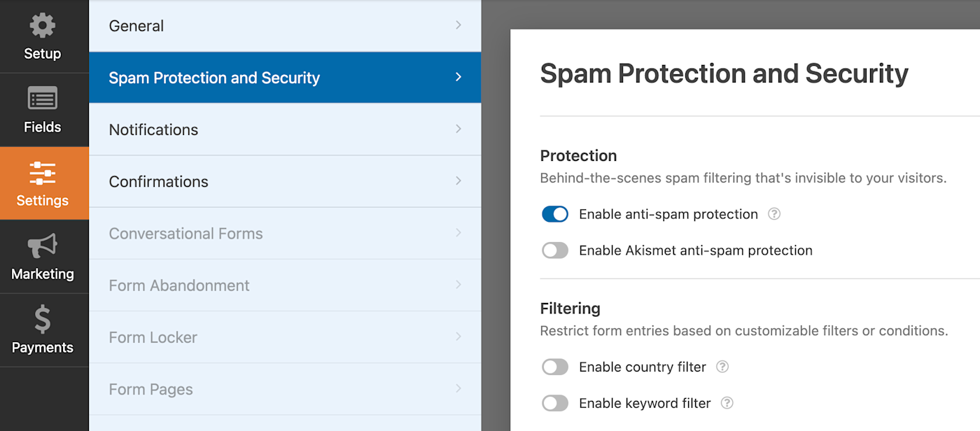Click the Form Abandonment label
Image resolution: width=980 pixels, height=431 pixels.
coord(179,285)
